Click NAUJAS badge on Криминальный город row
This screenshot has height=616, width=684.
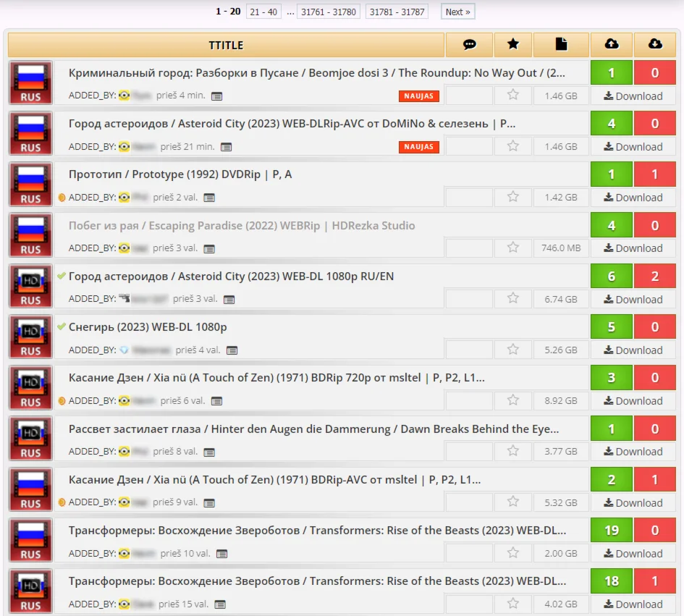[x=419, y=96]
